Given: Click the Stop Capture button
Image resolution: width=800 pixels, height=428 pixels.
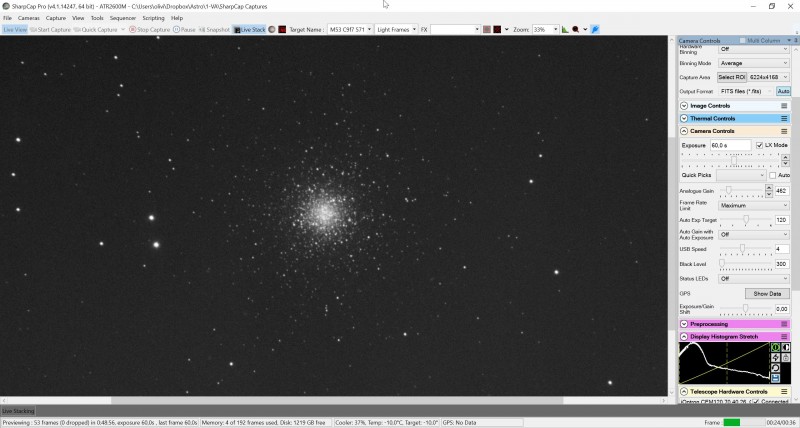Looking at the screenshot, I should click(x=149, y=30).
